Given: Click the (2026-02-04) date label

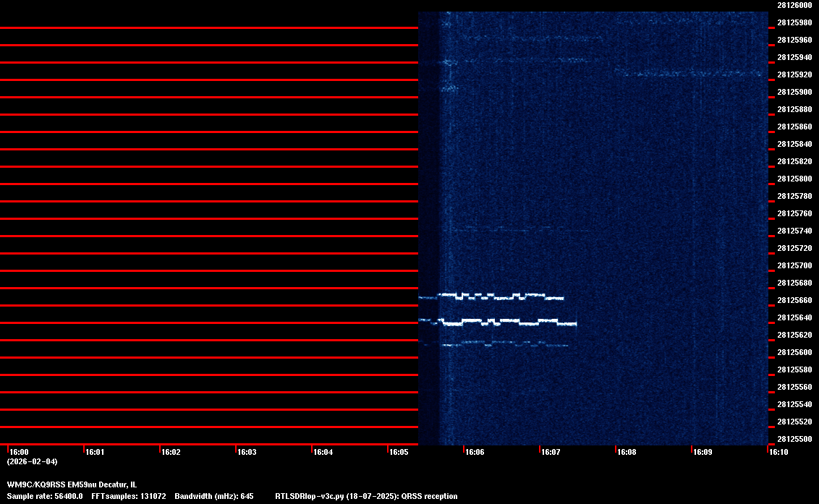Looking at the screenshot, I should pyautogui.click(x=32, y=461).
